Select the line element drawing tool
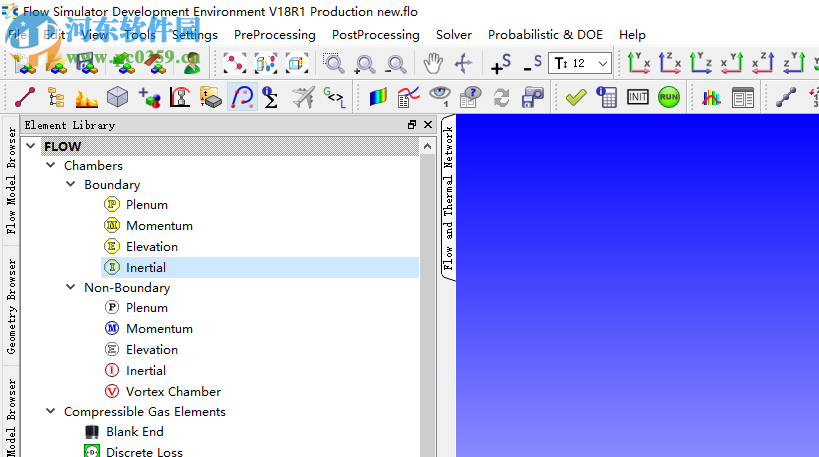819x457 pixels. [25, 97]
